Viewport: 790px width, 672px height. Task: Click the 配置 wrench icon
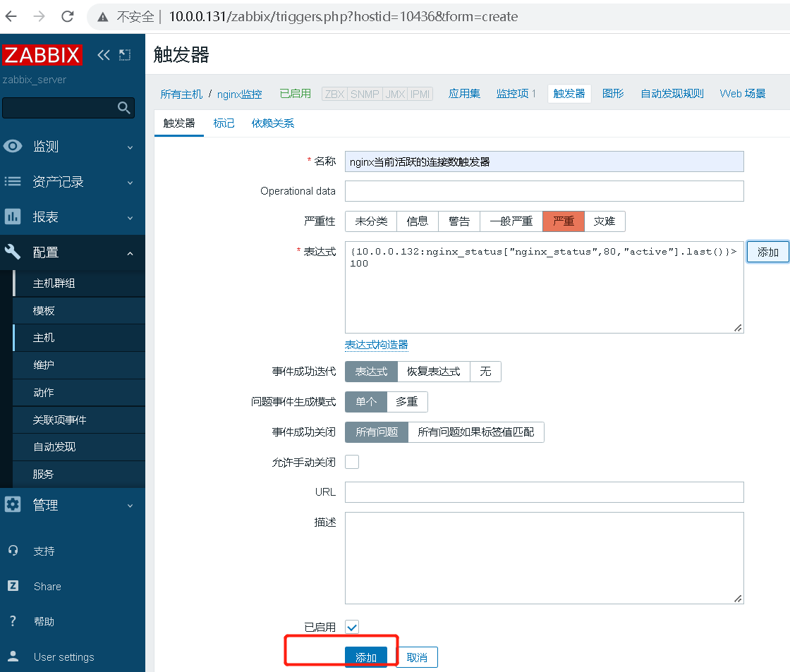click(x=13, y=252)
